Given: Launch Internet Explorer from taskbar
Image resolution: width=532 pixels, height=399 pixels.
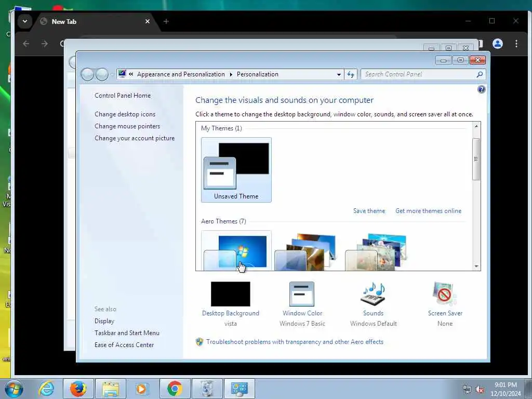Looking at the screenshot, I should pyautogui.click(x=46, y=389).
